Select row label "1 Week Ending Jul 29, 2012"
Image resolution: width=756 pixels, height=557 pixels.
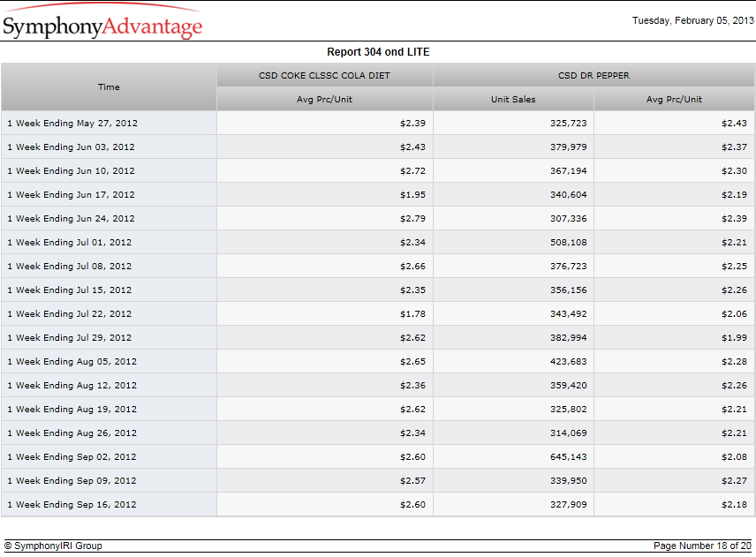[70, 338]
